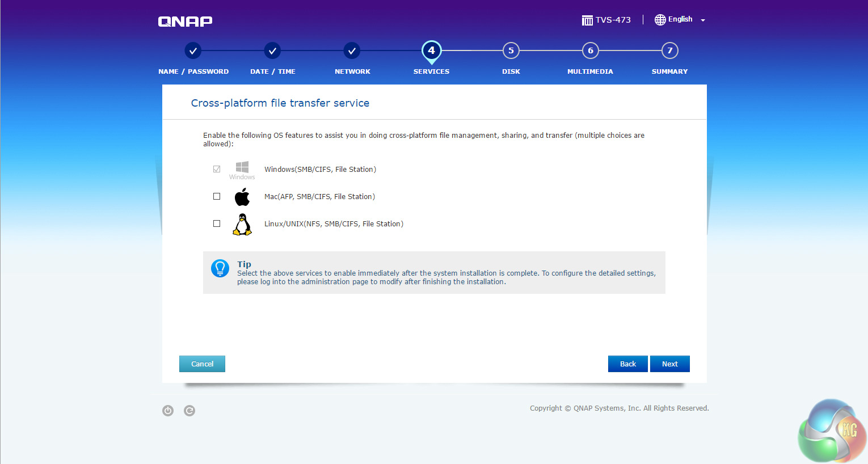
Task: Click the Tip lightbulb icon
Action: point(220,268)
